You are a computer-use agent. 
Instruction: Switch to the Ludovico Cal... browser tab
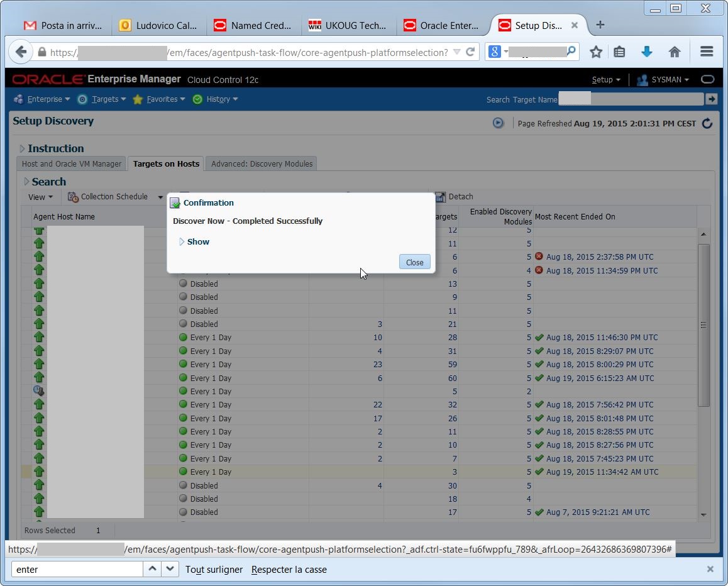tap(158, 26)
